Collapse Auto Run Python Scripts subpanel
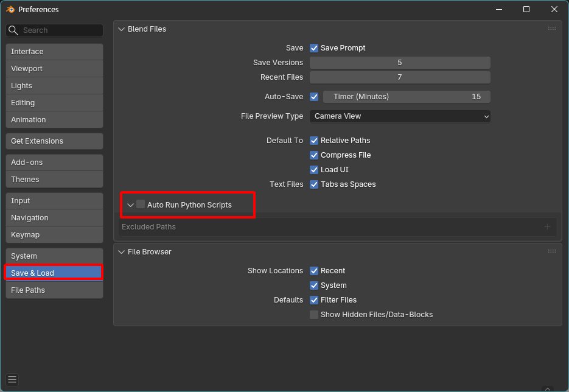569x392 pixels. (130, 205)
